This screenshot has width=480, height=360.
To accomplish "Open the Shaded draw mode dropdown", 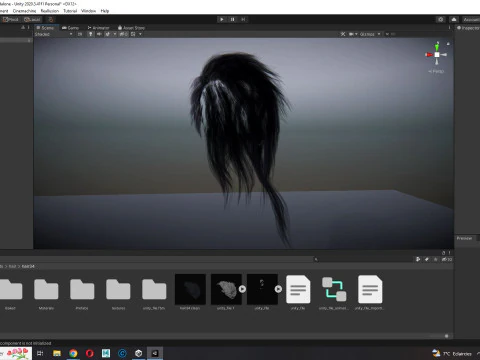I will (x=53, y=34).
